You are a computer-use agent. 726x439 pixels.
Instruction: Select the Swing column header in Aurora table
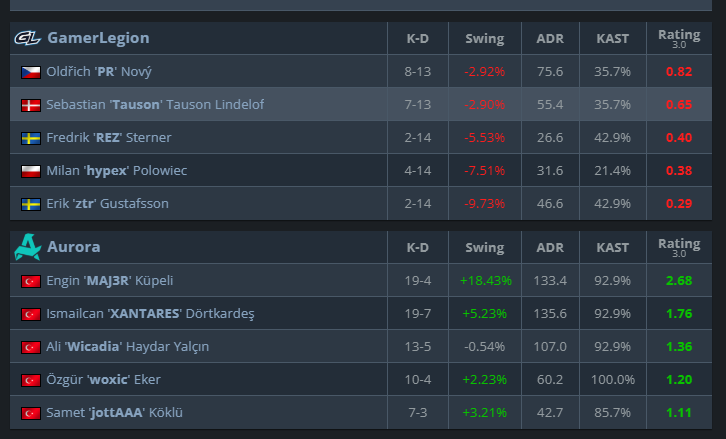tap(485, 248)
